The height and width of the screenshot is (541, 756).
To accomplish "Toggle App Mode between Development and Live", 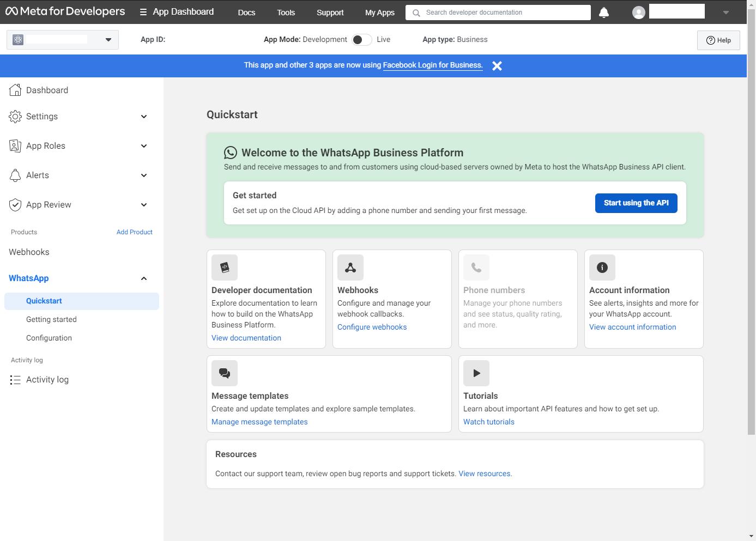I will coord(362,40).
